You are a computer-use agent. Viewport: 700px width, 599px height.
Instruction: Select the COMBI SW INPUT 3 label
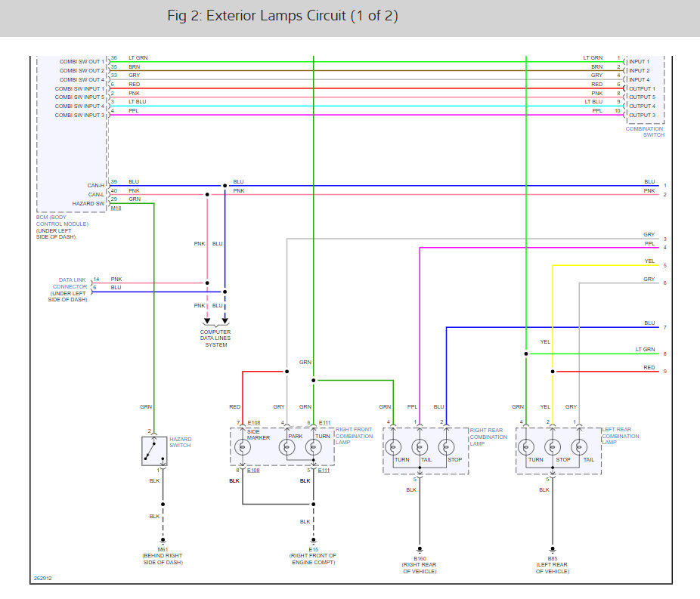[79, 115]
